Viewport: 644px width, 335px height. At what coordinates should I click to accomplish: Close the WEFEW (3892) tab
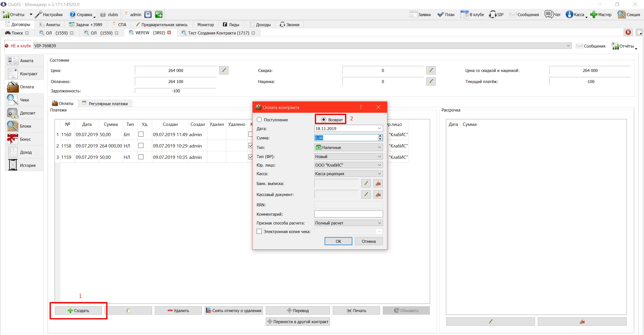[169, 32]
